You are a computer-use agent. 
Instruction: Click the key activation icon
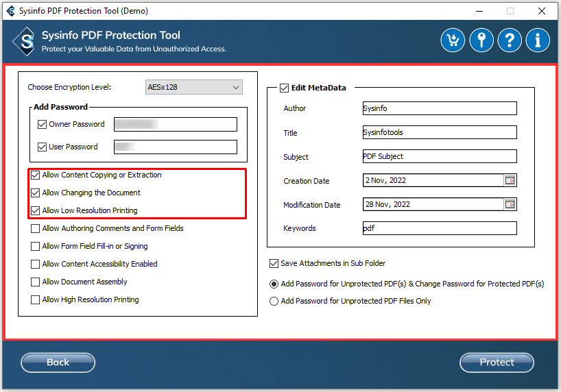[481, 40]
